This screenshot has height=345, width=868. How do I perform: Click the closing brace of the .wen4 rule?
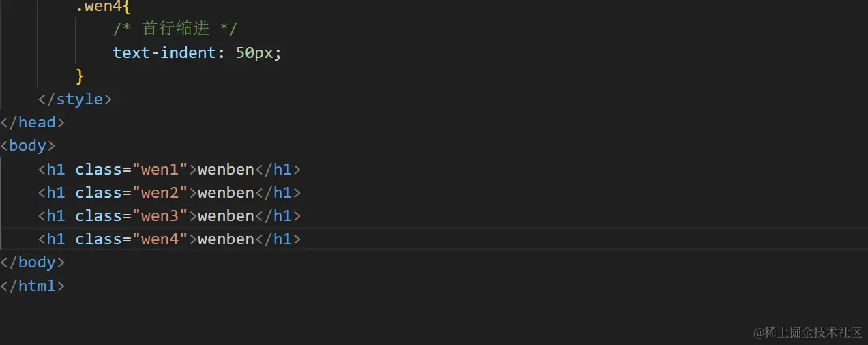(80, 76)
